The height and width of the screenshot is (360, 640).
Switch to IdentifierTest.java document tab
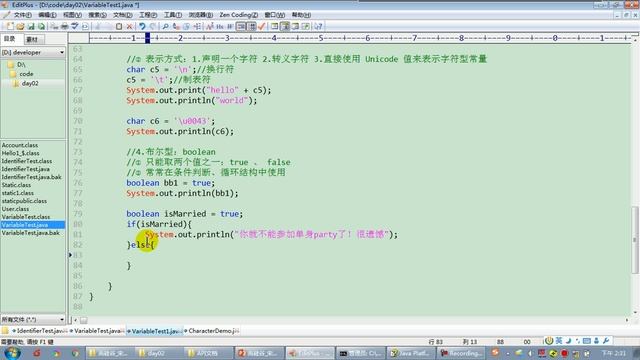[x=40, y=331]
